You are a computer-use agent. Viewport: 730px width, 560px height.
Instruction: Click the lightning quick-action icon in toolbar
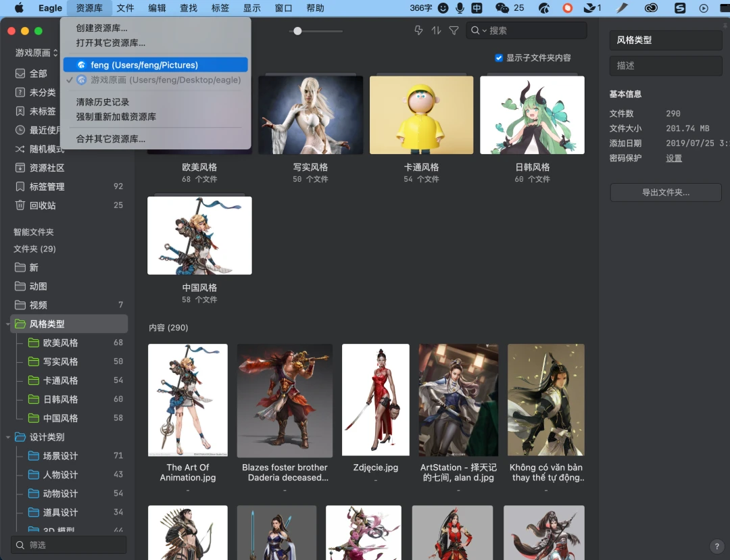418,30
